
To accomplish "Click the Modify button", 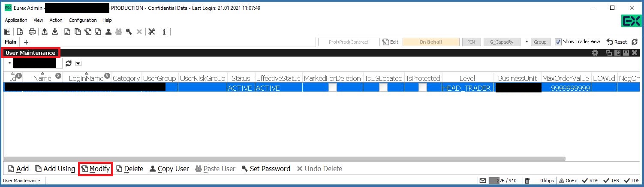I will 96,169.
